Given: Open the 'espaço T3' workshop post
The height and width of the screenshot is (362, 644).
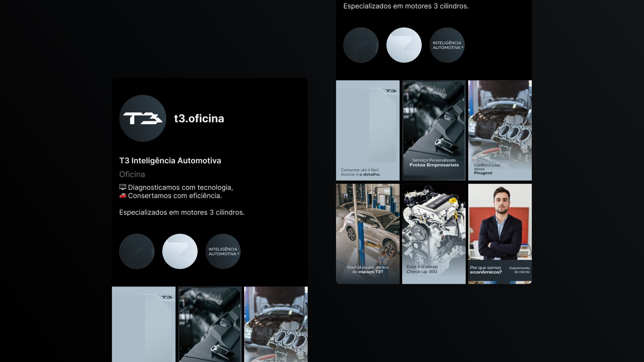Looking at the screenshot, I should click(368, 234).
